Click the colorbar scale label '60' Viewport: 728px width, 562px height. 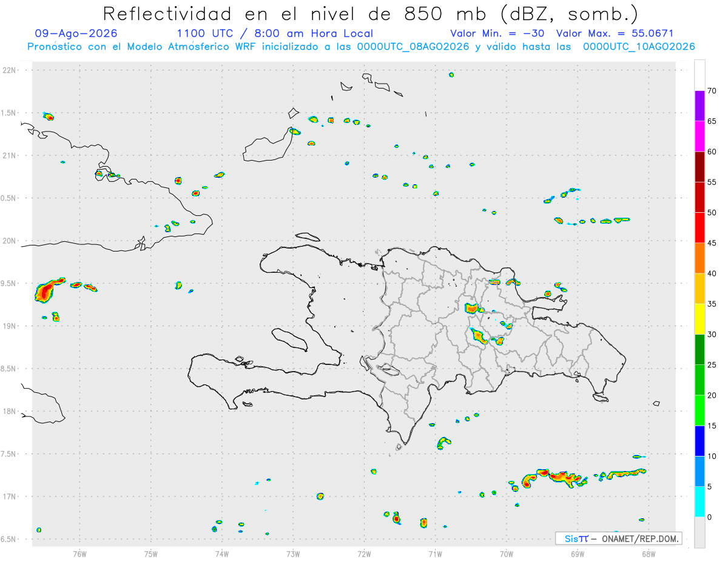click(x=712, y=152)
